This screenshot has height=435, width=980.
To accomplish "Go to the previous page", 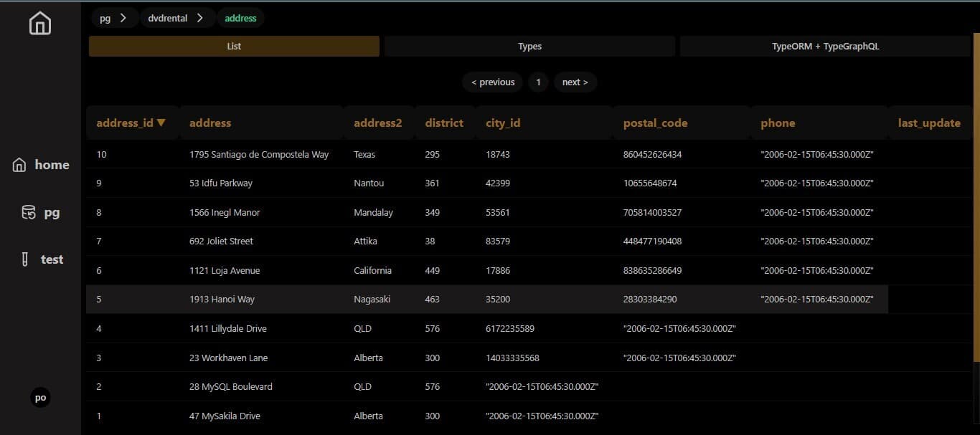I will coord(493,82).
